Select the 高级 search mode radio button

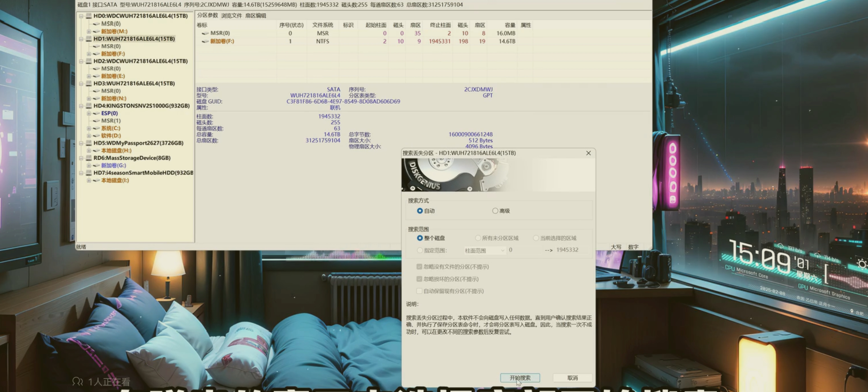coord(495,210)
